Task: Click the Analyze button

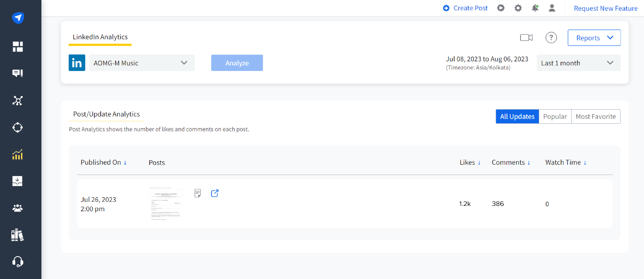Action: (x=237, y=63)
